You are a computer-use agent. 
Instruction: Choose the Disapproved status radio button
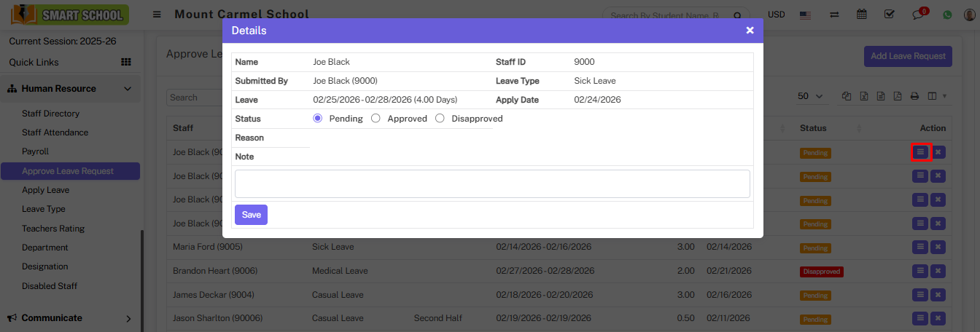(x=440, y=119)
